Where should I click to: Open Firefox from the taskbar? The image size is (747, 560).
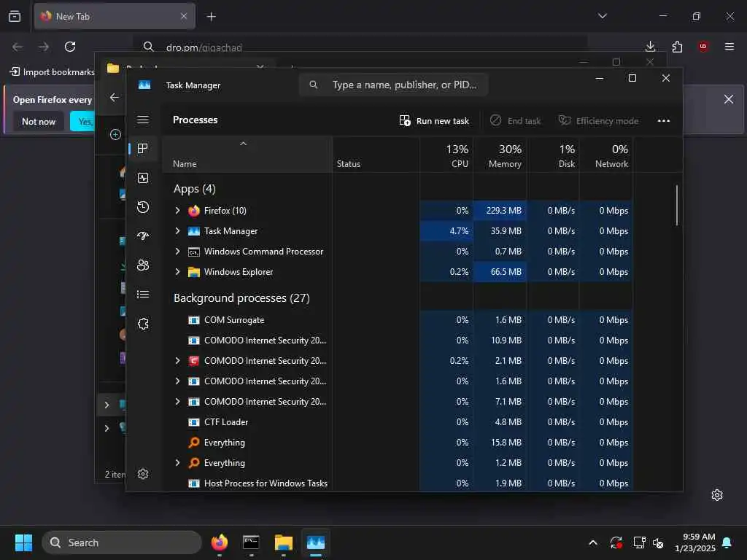click(219, 542)
